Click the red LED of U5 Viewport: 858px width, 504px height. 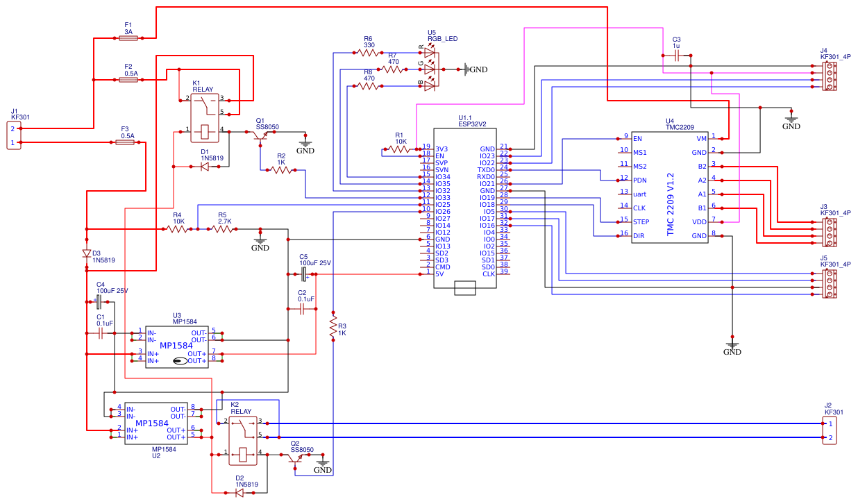[429, 52]
